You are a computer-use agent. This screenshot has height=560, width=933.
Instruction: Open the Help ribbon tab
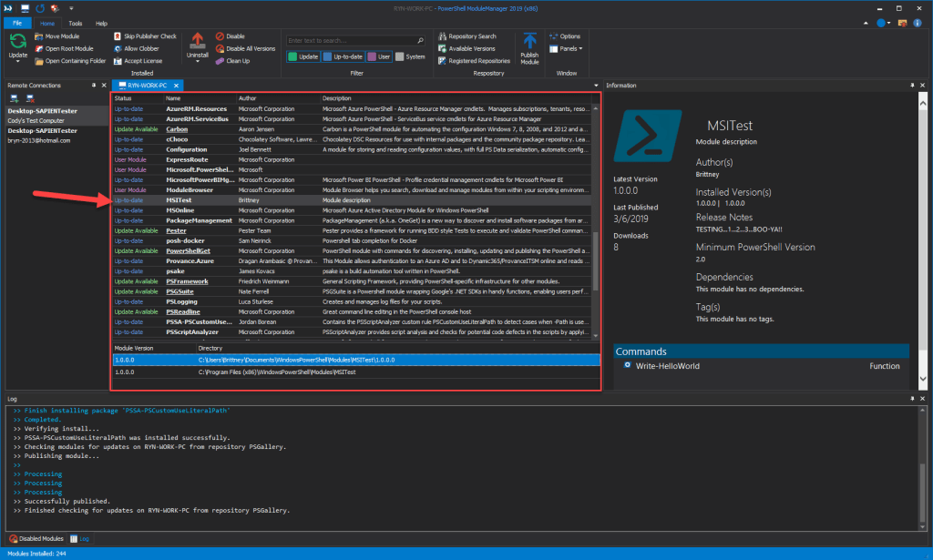pos(102,23)
